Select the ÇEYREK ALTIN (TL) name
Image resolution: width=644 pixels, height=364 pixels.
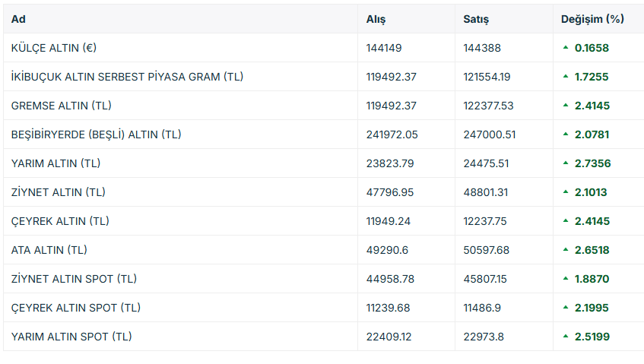tap(60, 221)
